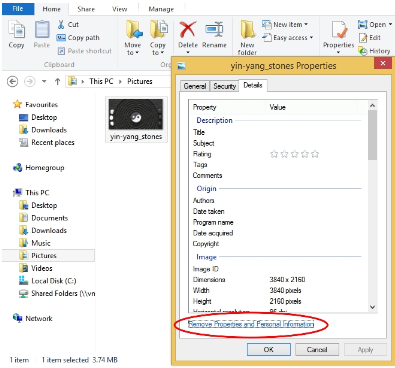
Task: Select the Details tab in Properties
Action: 253,85
